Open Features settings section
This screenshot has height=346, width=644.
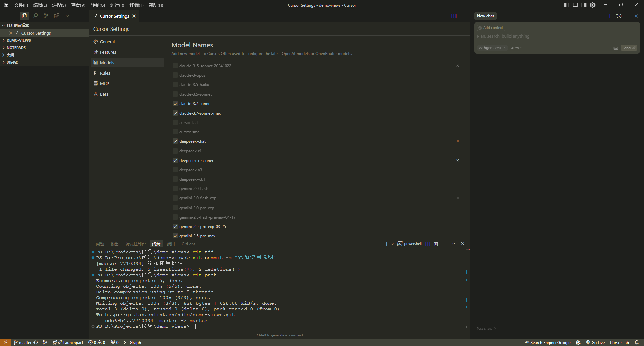tap(127, 52)
